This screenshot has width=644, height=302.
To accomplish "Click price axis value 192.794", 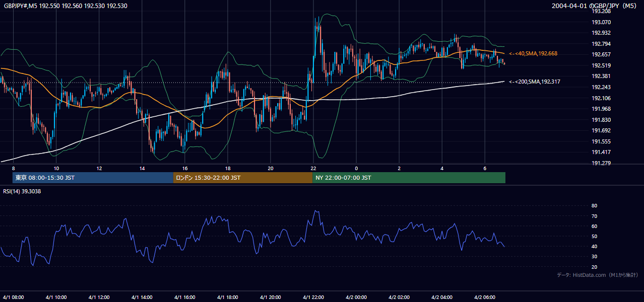I will pos(601,44).
